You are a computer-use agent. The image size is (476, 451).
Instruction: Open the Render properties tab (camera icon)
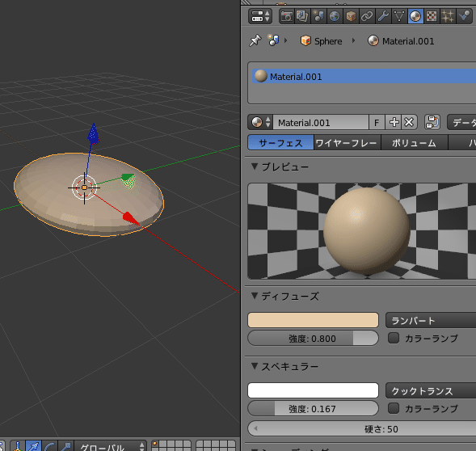[x=287, y=16]
